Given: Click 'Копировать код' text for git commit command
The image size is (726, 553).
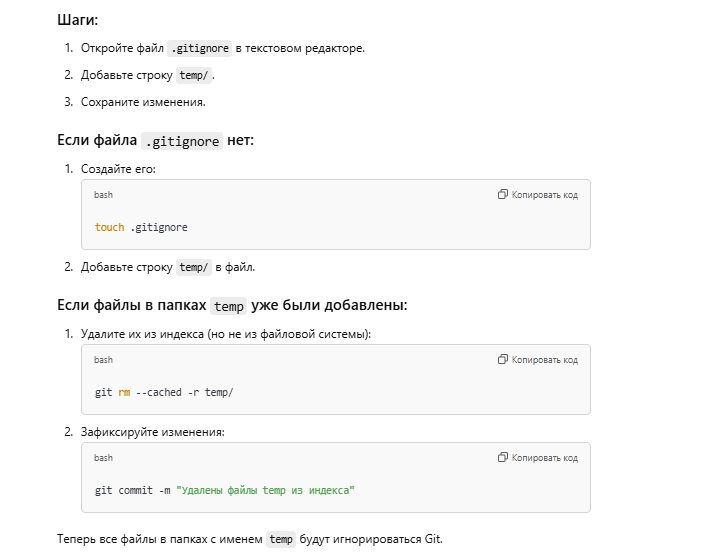Looking at the screenshot, I should (x=544, y=458).
